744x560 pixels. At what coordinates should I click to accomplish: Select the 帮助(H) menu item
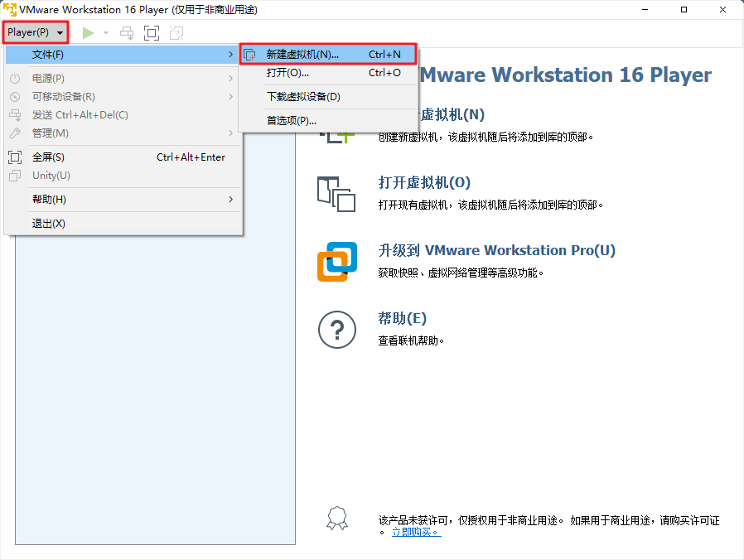point(122,200)
